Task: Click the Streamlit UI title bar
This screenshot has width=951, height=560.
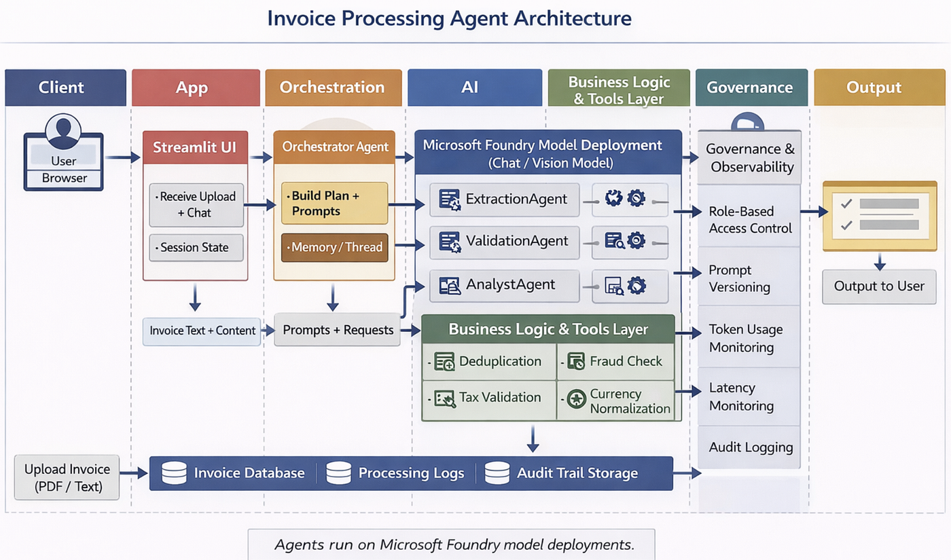Action: pos(195,147)
